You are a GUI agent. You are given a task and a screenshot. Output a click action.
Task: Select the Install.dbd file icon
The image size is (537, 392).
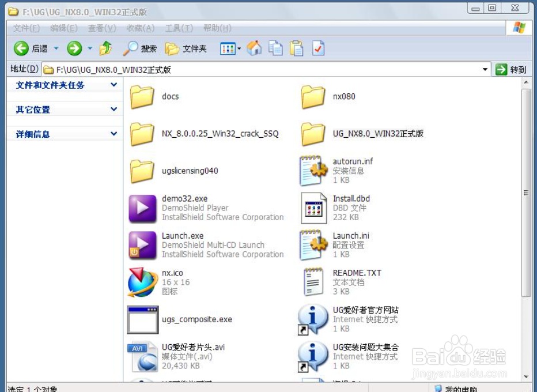tap(314, 208)
